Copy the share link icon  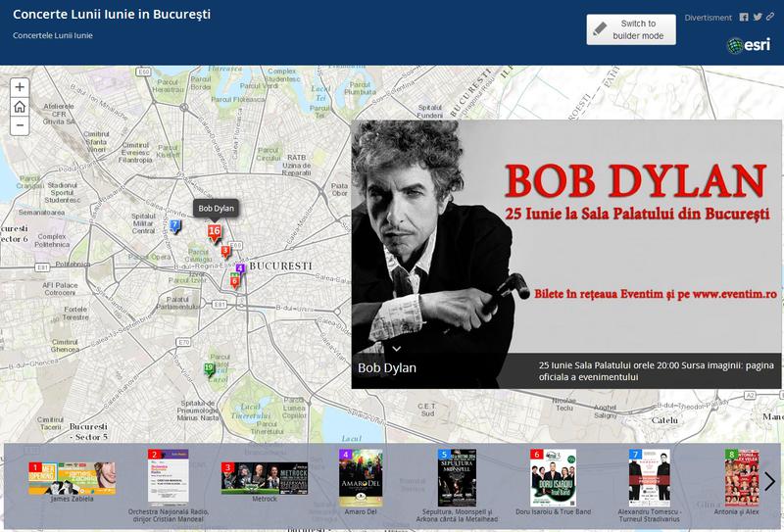pos(770,17)
